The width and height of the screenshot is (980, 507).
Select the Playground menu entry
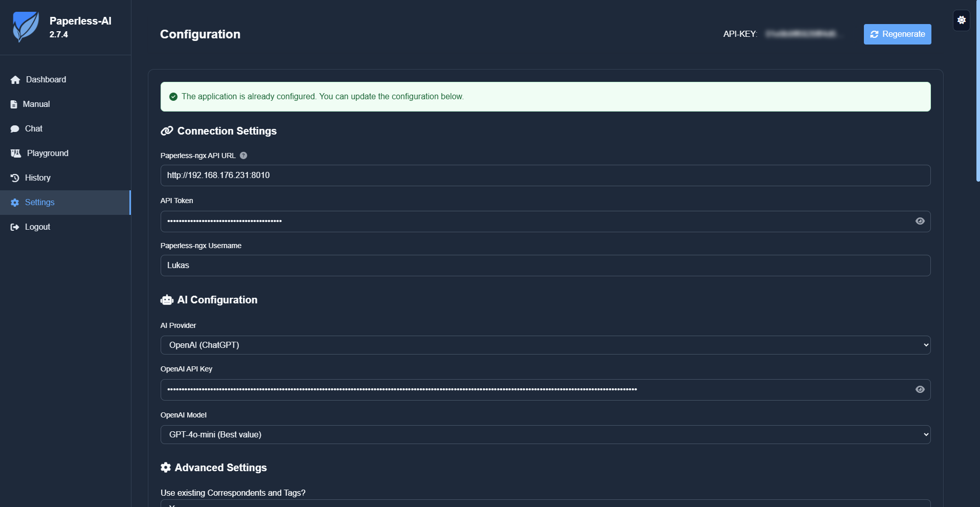point(48,153)
